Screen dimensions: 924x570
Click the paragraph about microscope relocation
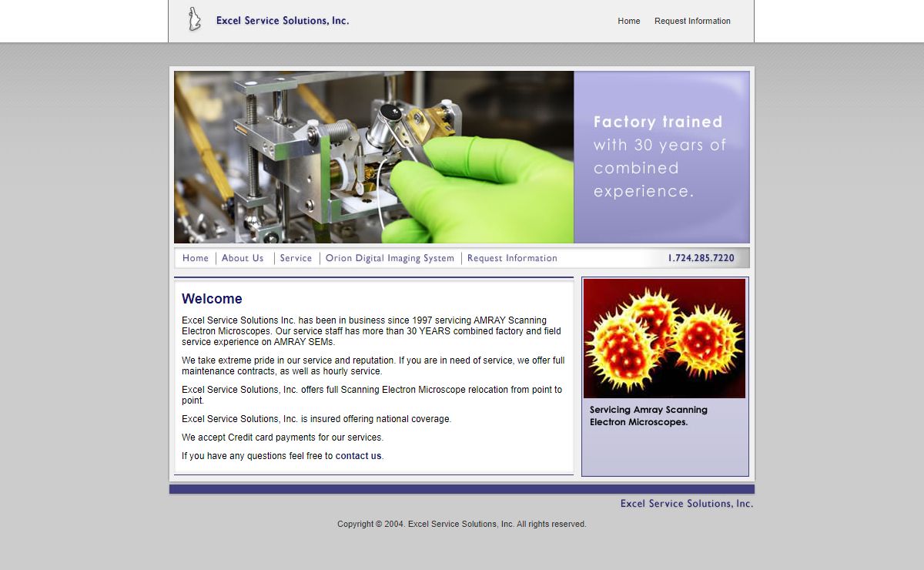coord(373,395)
